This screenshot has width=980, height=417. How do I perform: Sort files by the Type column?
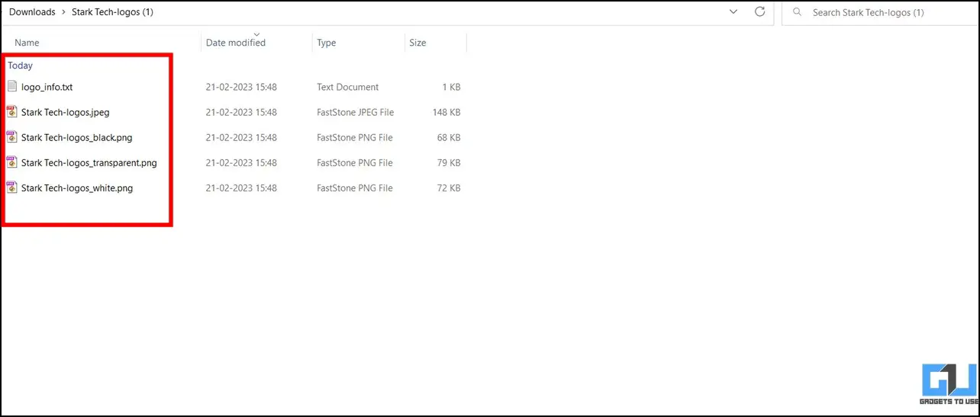point(327,43)
